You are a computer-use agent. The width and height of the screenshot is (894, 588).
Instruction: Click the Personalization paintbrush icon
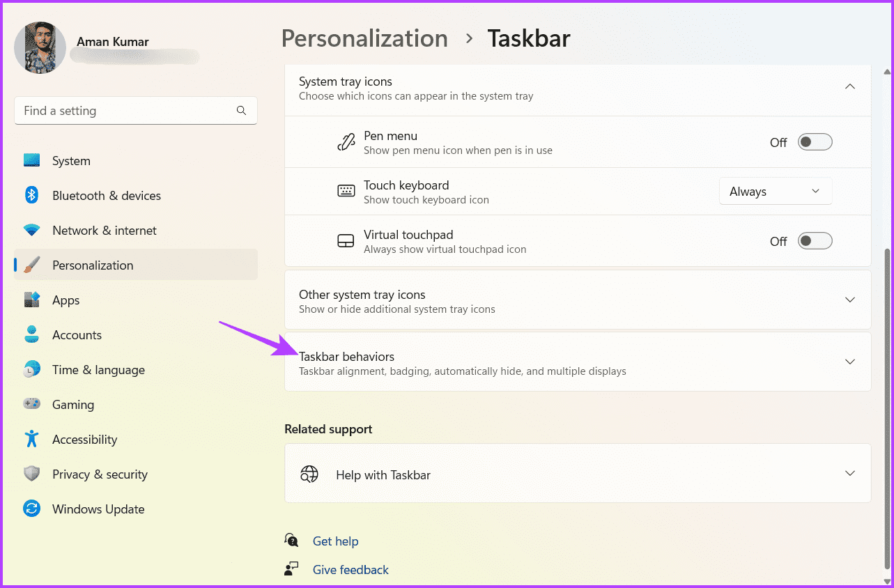tap(31, 265)
